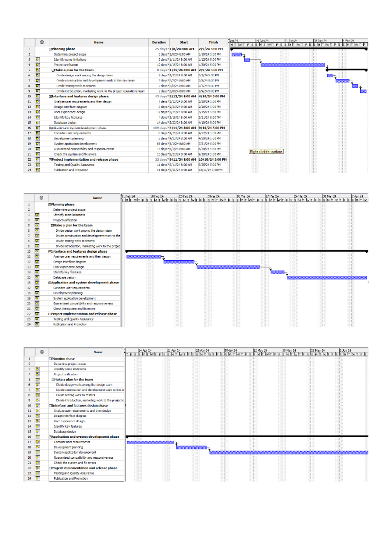Collapse Interface and features design phase in the Duration column table
This screenshot has width=392, height=554.
tap(50, 96)
